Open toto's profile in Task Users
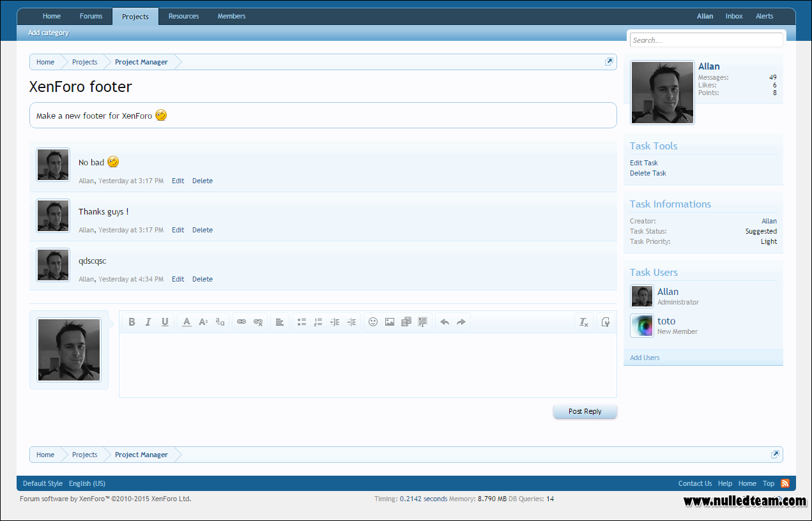The width and height of the screenshot is (812, 521). coord(666,321)
